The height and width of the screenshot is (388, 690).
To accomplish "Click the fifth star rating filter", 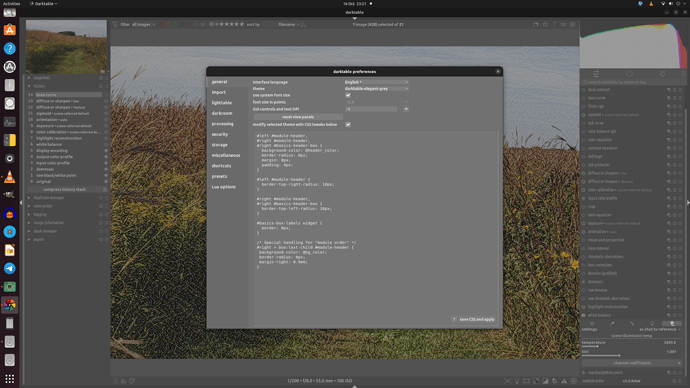I will tap(242, 24).
